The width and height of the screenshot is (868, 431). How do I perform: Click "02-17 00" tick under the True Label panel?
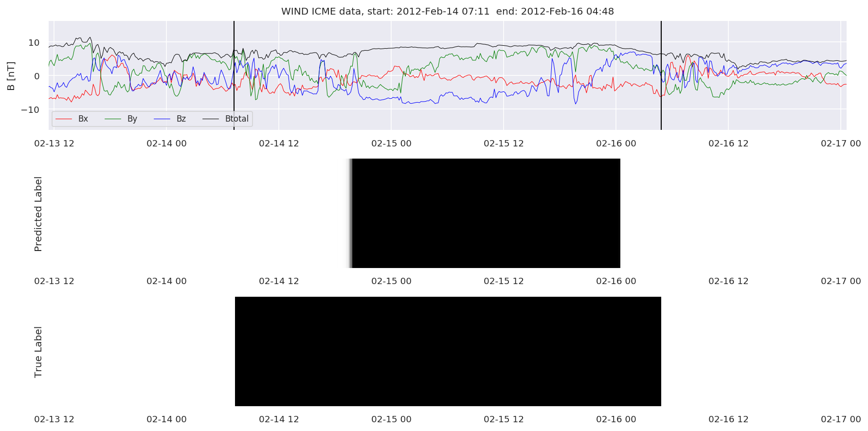pos(841,419)
